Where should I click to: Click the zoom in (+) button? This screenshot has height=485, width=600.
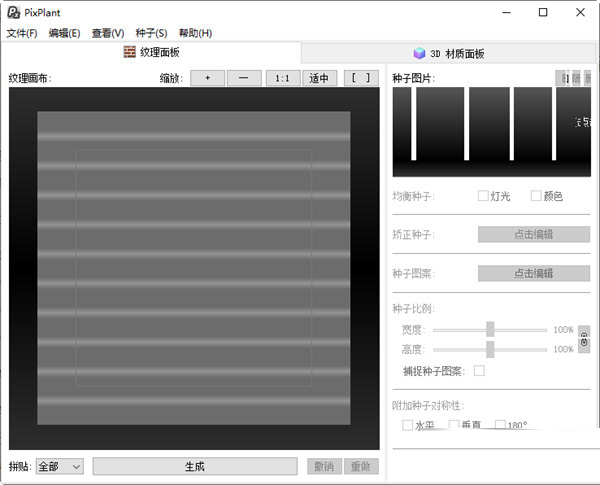click(207, 78)
